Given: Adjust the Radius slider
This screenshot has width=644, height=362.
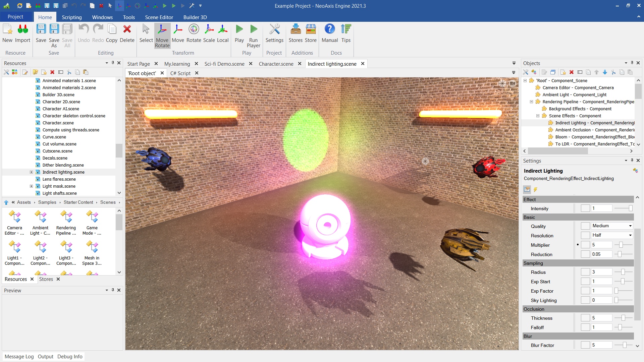Looking at the screenshot, I should (623, 272).
